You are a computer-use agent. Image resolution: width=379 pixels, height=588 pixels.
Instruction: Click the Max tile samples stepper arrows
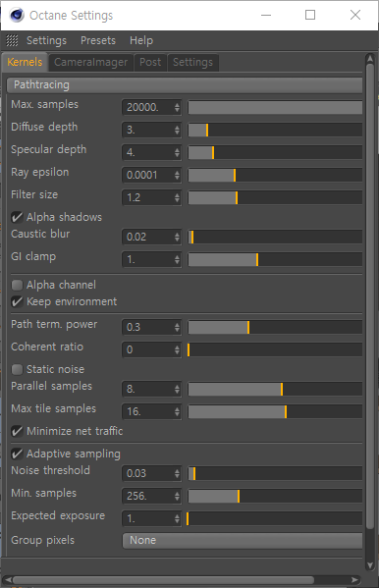(x=177, y=411)
